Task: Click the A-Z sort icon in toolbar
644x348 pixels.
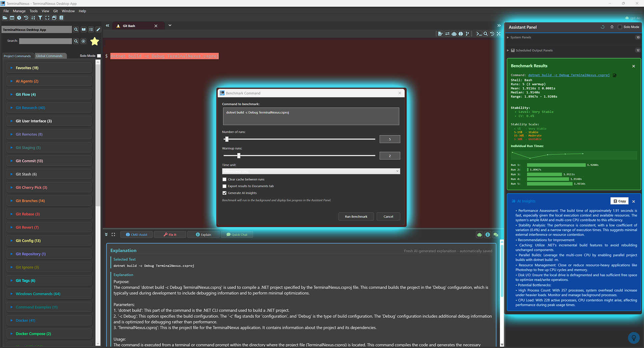Action: (33, 18)
